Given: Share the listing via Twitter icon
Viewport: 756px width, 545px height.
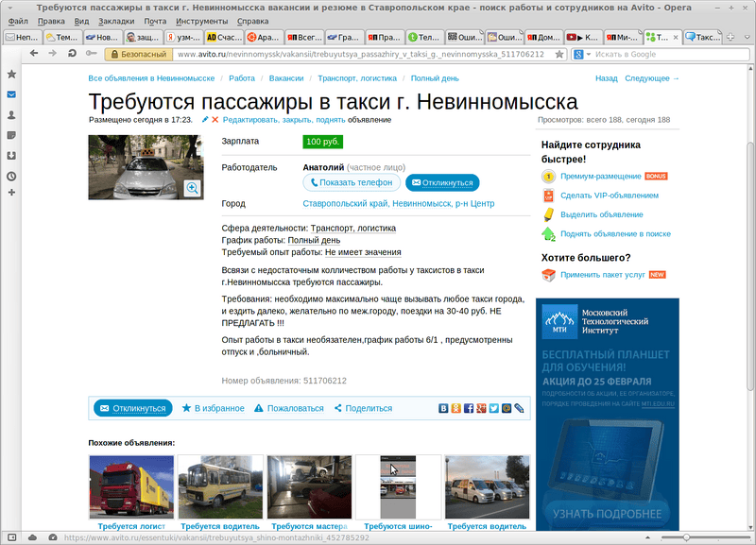Looking at the screenshot, I should 493,408.
